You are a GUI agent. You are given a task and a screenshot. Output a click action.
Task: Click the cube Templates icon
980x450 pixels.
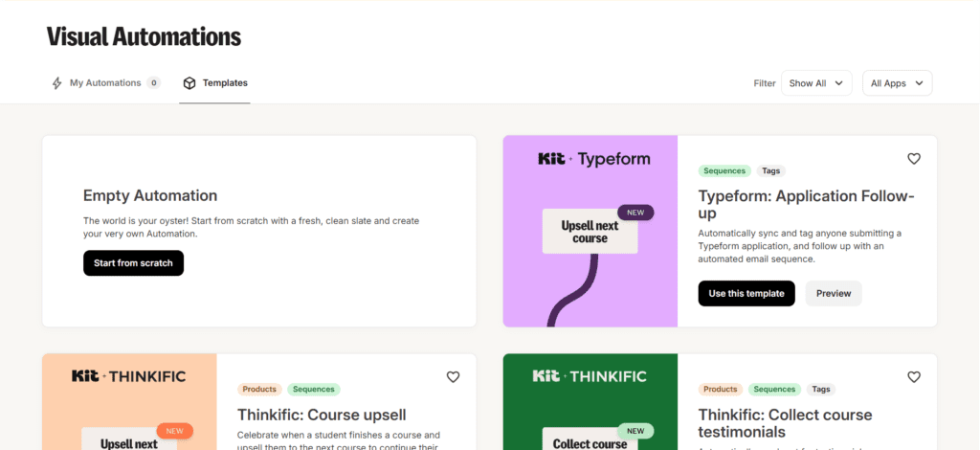pos(189,83)
